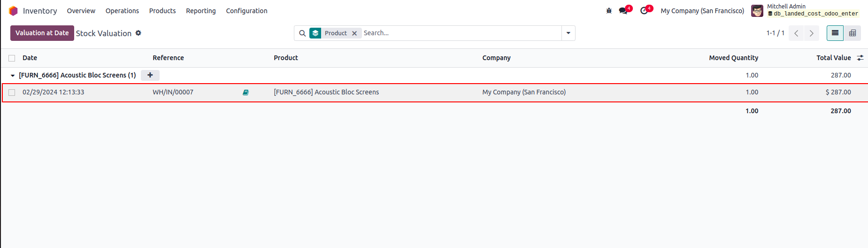Click the Inventory app logo icon

13,11
